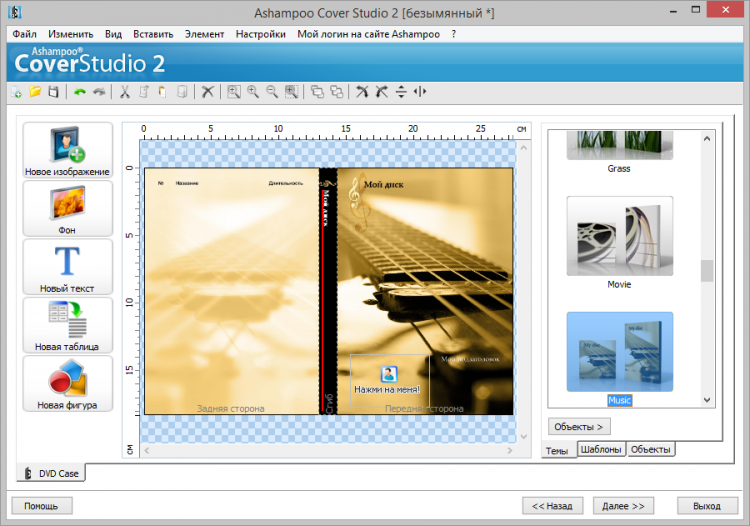
Task: Select the vertical spine text Мой диск
Action: [x=326, y=208]
